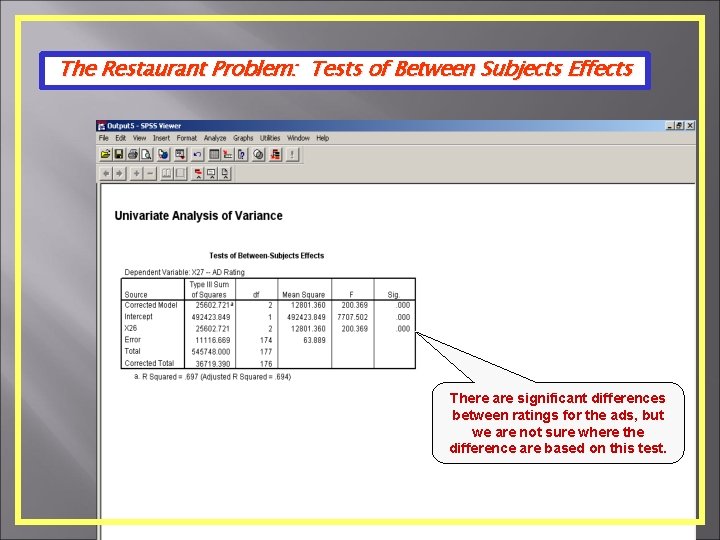Restore the SPSS Viewer window size

pyautogui.click(x=680, y=126)
